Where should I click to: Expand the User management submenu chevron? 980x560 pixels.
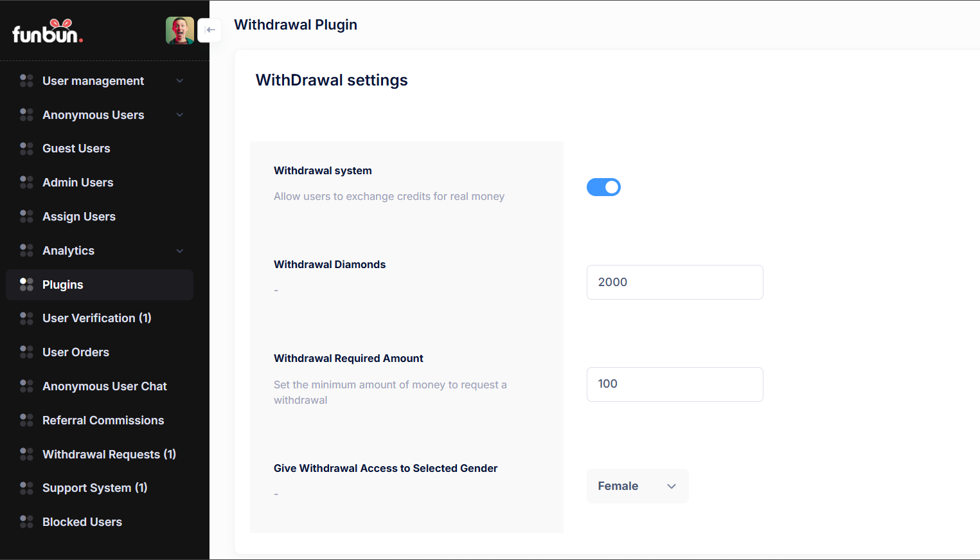tap(180, 81)
